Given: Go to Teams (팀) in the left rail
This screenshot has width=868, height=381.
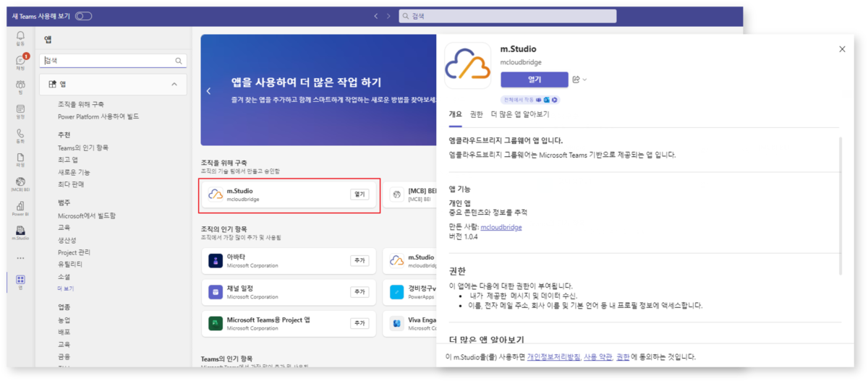Looking at the screenshot, I should [20, 86].
